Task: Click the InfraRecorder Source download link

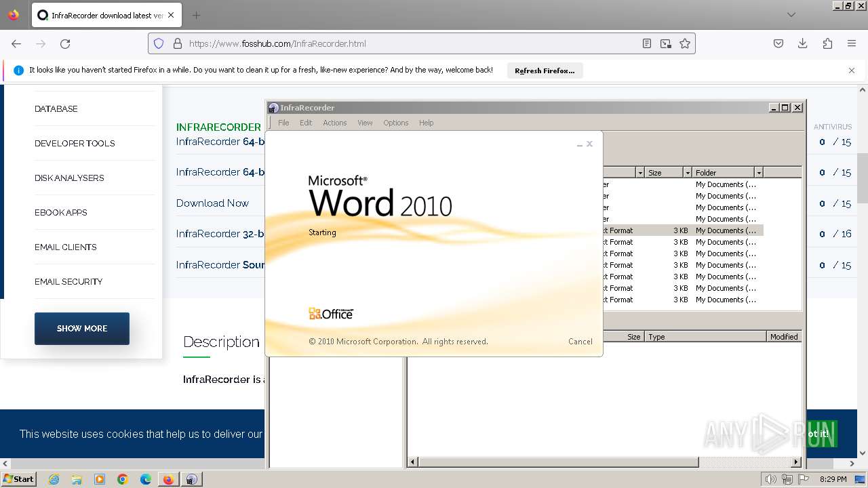Action: [x=220, y=264]
